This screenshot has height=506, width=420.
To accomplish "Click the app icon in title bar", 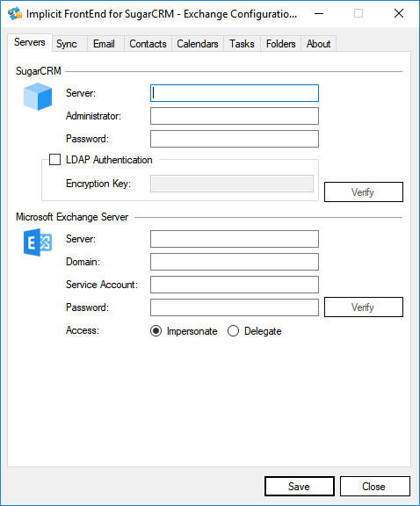I will (15, 13).
